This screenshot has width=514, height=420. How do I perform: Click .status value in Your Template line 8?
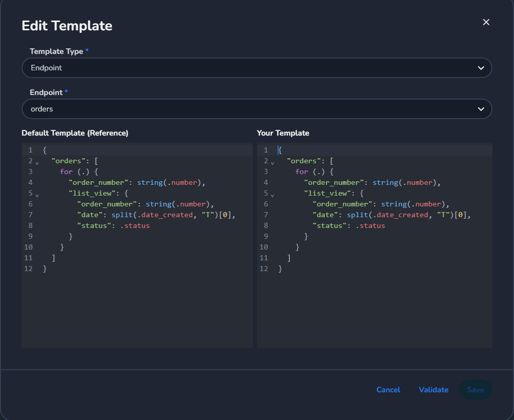click(371, 226)
